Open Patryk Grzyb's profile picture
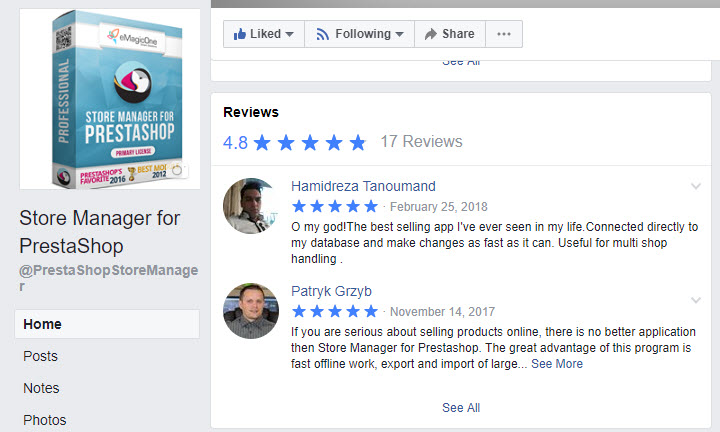Screen dimensions: 720x432 251,311
